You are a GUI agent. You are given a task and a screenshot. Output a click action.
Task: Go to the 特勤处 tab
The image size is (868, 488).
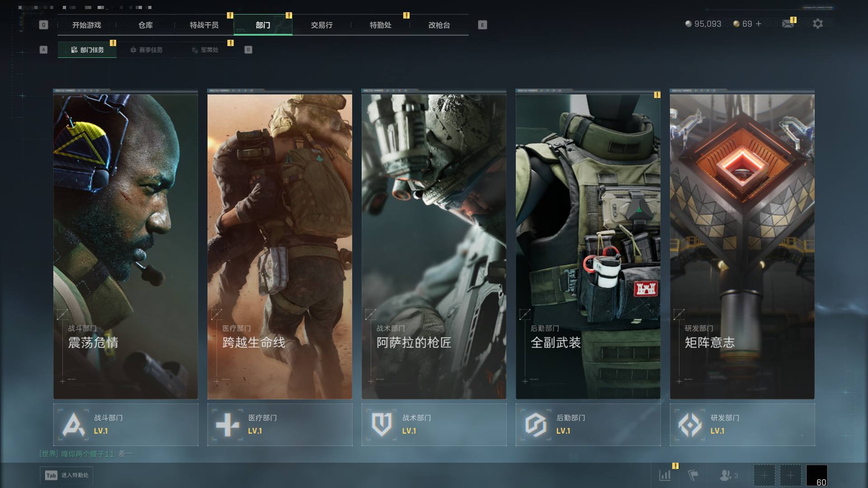381,25
